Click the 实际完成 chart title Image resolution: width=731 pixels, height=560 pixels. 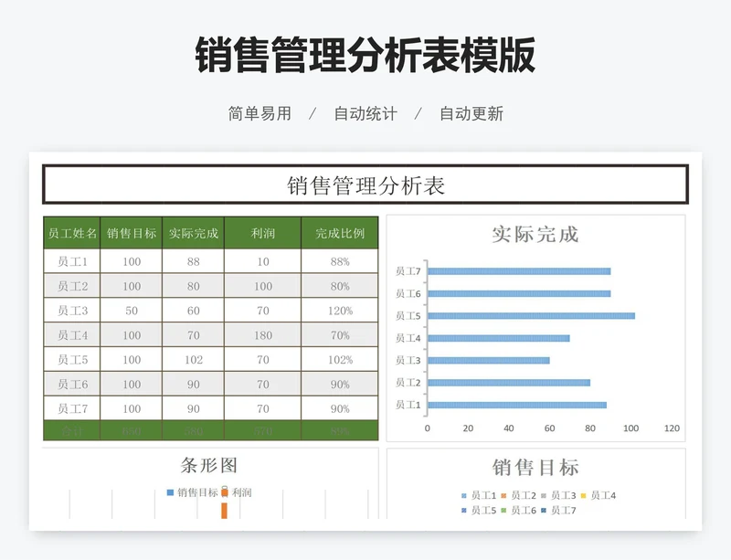click(535, 234)
